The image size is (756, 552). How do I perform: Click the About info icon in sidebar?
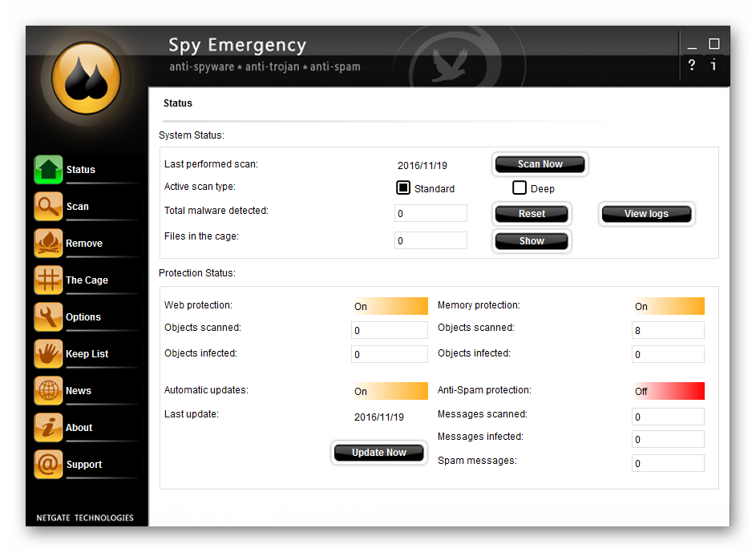coord(48,427)
